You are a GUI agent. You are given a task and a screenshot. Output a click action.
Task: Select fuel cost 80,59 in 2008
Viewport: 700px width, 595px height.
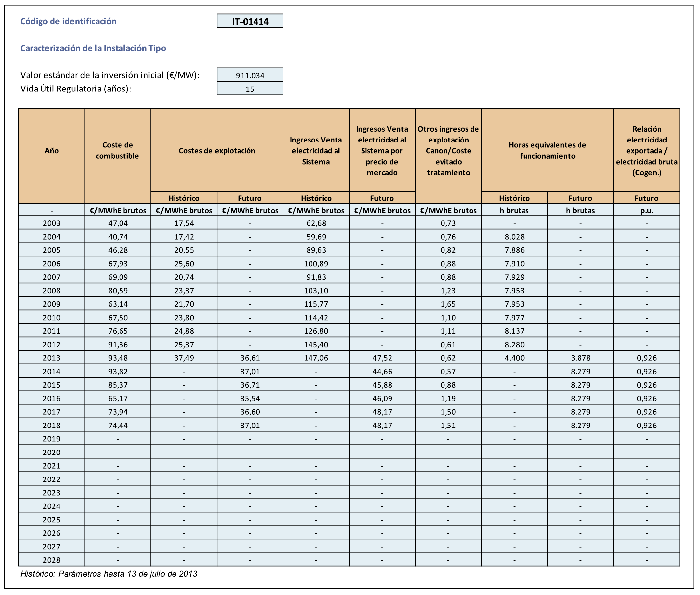point(118,291)
